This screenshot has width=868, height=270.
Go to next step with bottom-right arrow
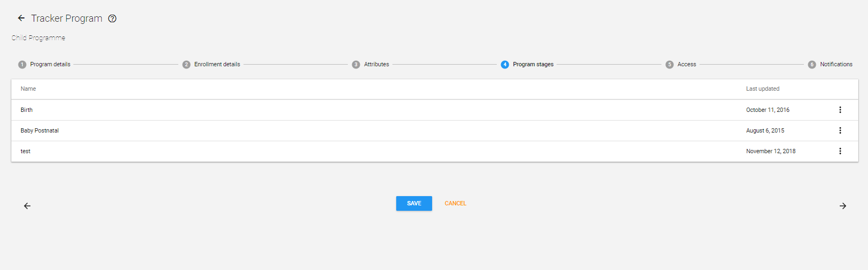click(x=842, y=206)
